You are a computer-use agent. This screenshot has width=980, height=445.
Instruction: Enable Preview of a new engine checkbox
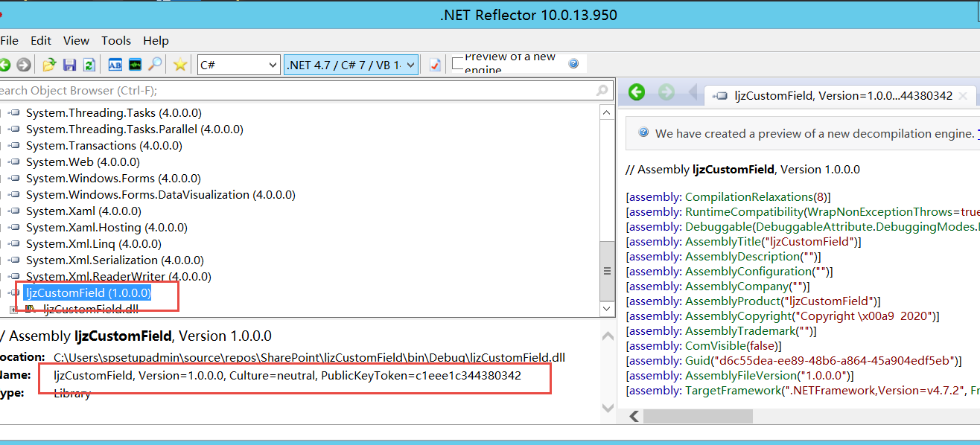click(458, 63)
